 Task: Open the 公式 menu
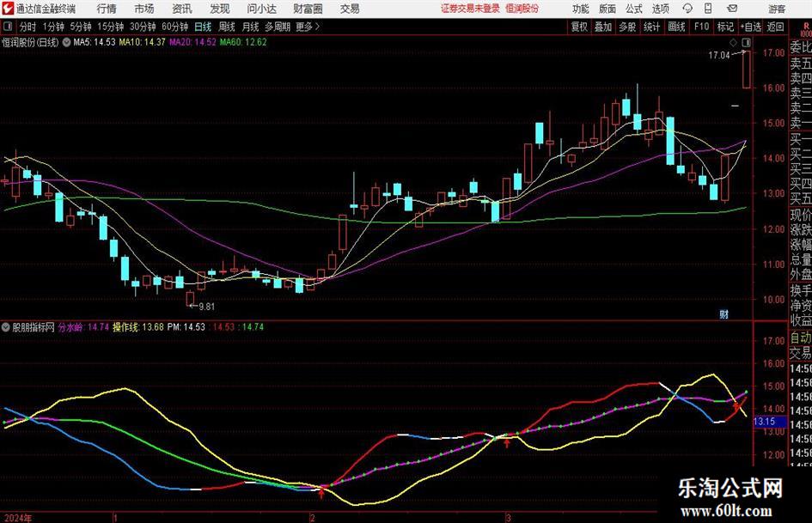point(633,9)
